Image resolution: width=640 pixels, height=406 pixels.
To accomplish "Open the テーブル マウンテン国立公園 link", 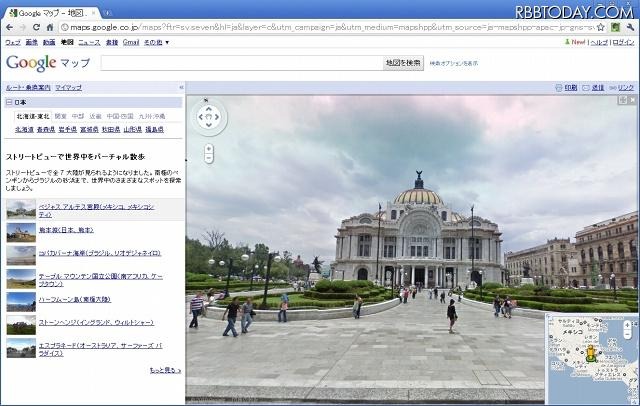I will [100, 280].
